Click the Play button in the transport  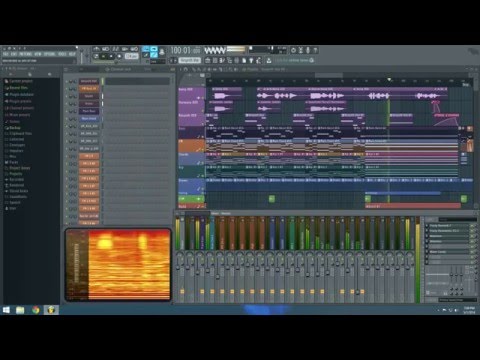click(x=103, y=56)
